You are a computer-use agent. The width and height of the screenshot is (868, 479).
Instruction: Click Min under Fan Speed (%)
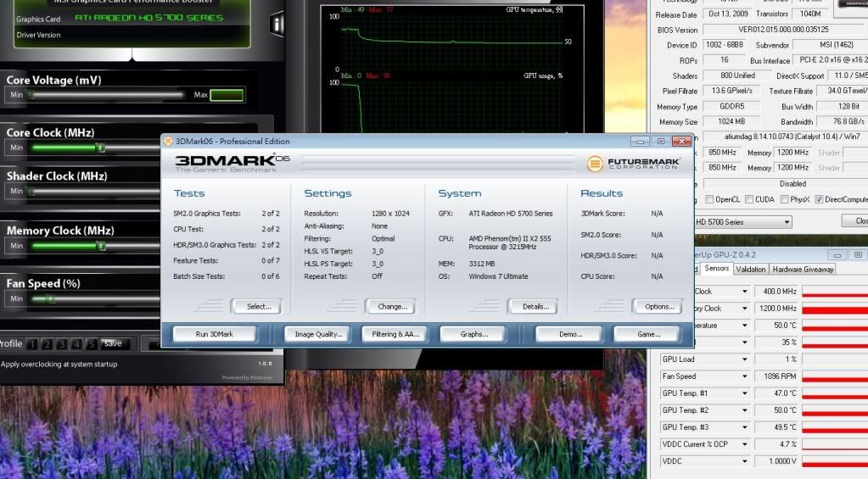[x=17, y=298]
